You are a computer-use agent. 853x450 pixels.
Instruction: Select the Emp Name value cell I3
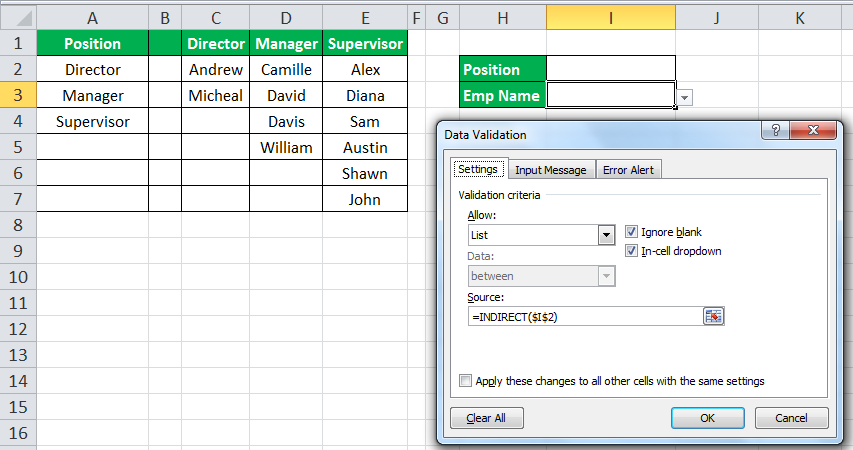coord(611,95)
